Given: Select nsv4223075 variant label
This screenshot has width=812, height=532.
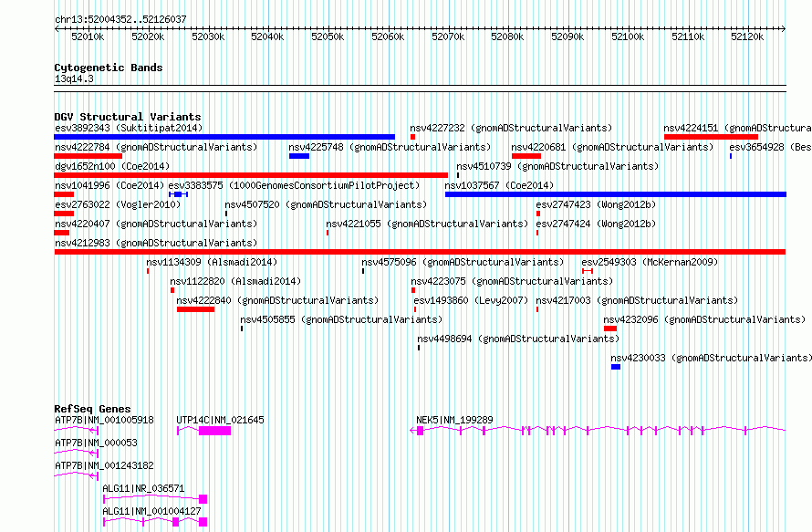Looking at the screenshot, I should (512, 281).
